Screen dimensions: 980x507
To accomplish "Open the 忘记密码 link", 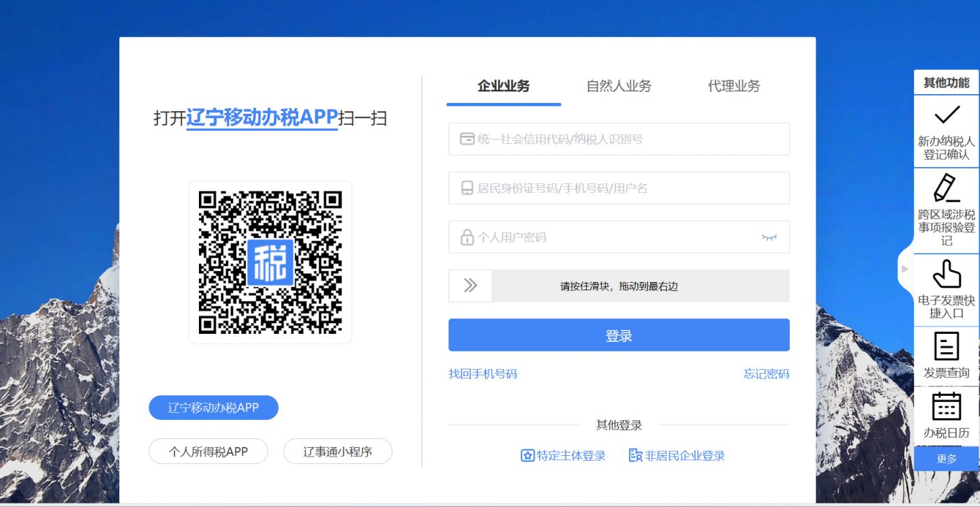I will click(766, 373).
